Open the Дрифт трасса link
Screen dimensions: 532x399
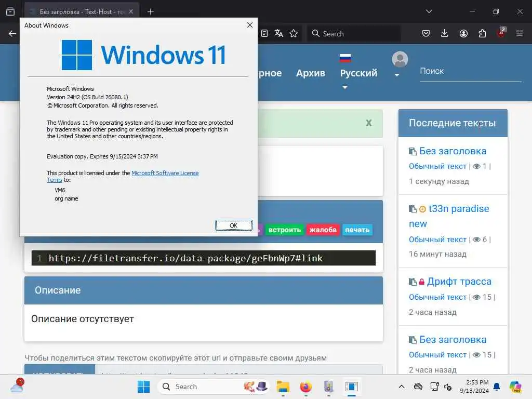[459, 281]
